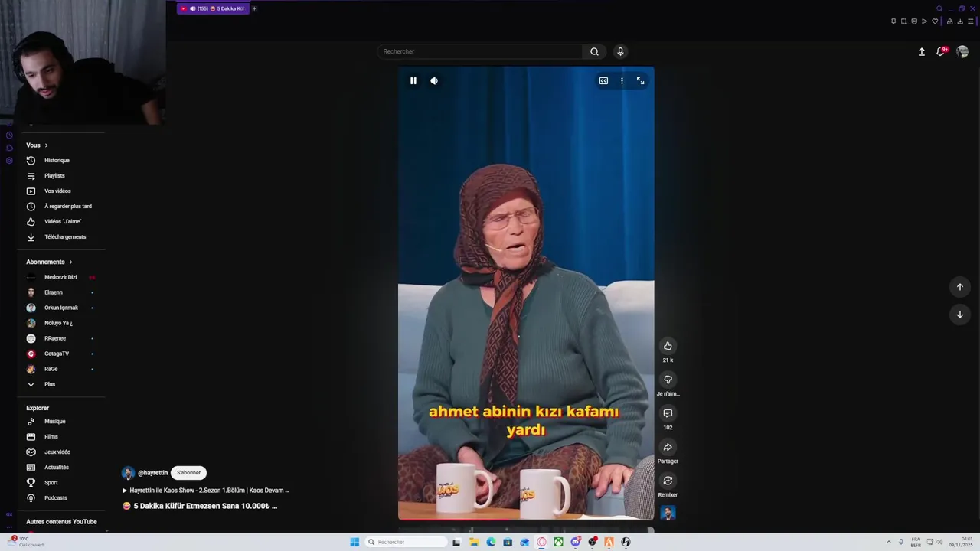Click the Windows taskbar Rechercher box
Image resolution: width=980 pixels, height=551 pixels.
tap(407, 542)
